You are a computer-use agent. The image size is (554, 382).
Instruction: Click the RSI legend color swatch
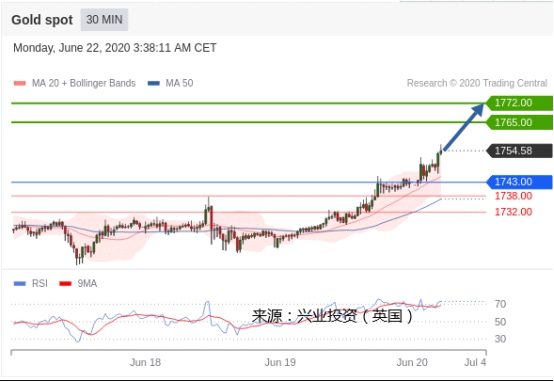coord(19,283)
